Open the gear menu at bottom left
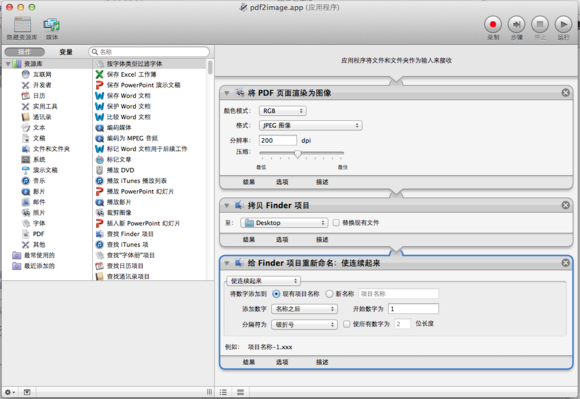 (10, 392)
